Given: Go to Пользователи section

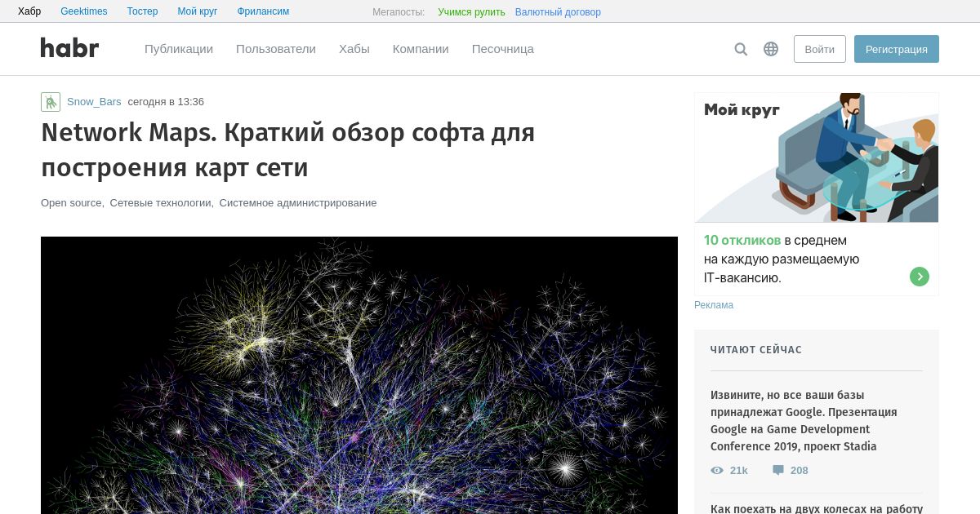Looking at the screenshot, I should click(276, 49).
